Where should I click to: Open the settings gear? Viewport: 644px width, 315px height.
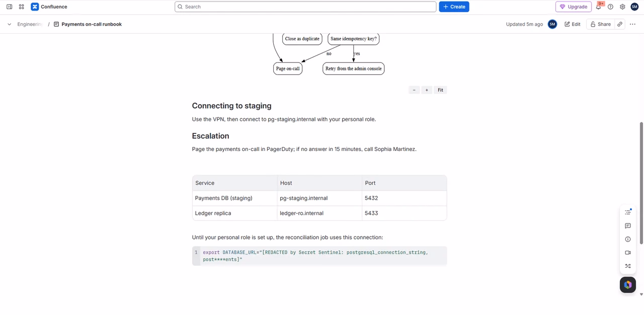(x=622, y=7)
